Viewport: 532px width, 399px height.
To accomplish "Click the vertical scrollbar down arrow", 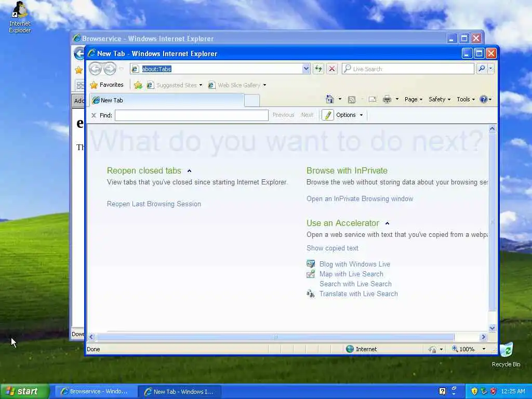I will 493,328.
